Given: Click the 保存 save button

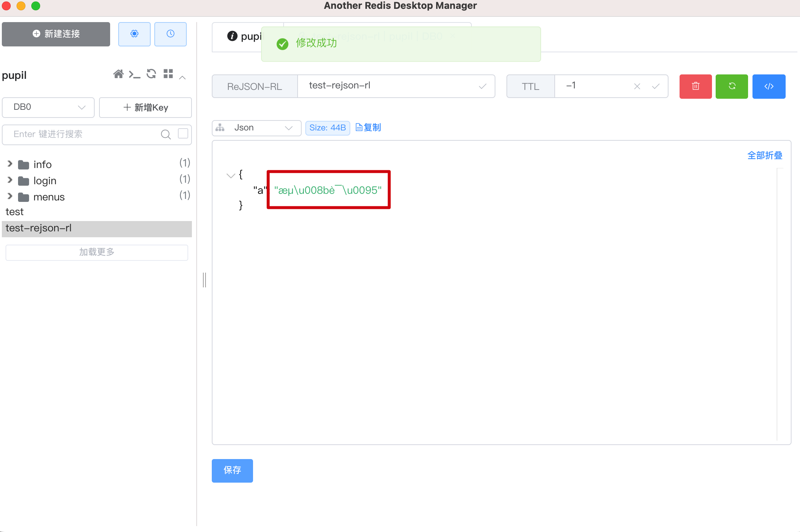Looking at the screenshot, I should point(232,470).
